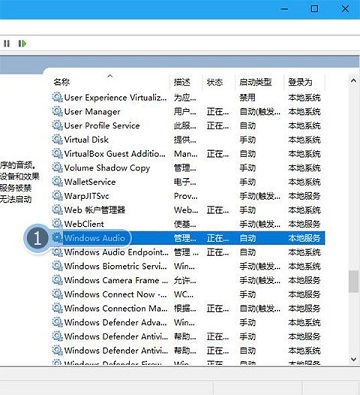Viewport: 360px width, 395px height.
Task: Select Windows Audio Endpoint Builder name
Action: coord(116,252)
